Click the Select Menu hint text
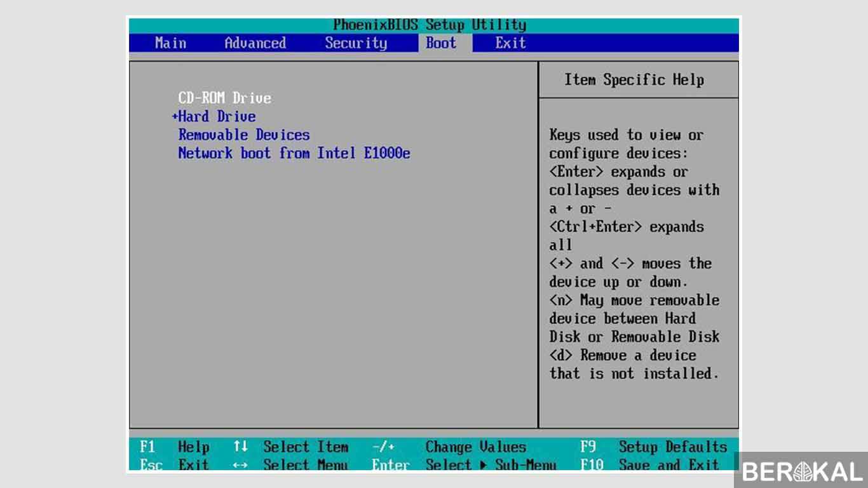868x488 pixels. [306, 465]
